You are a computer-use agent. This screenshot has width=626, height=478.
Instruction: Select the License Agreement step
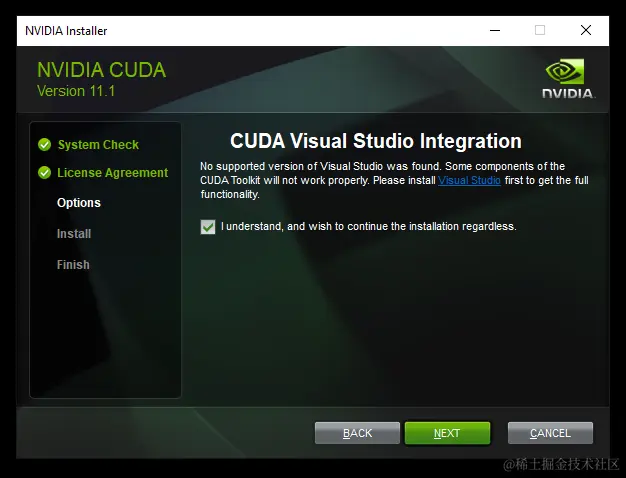pyautogui.click(x=113, y=173)
